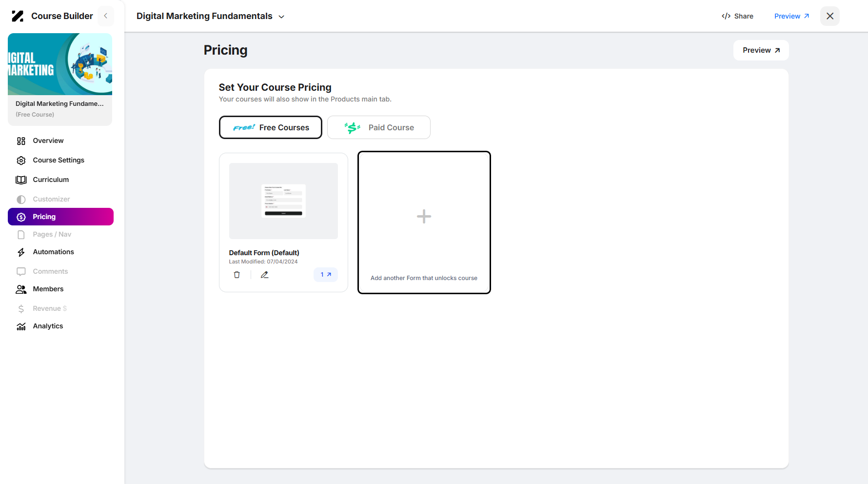The width and height of the screenshot is (868, 484).
Task: Click the Analytics chart icon
Action: 21,326
